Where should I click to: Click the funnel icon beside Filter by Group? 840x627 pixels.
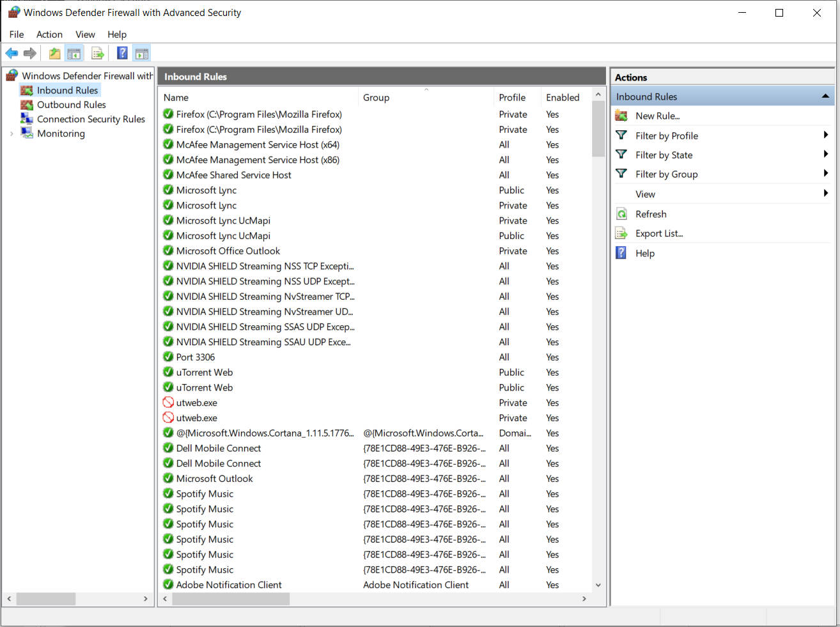point(621,174)
